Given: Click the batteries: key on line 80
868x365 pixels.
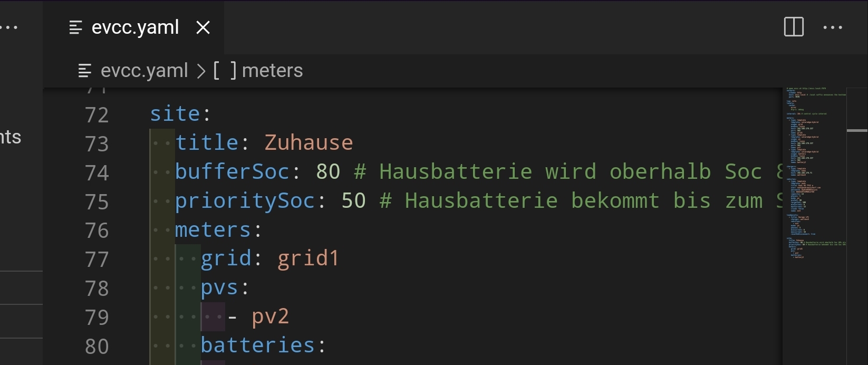Looking at the screenshot, I should (262, 345).
